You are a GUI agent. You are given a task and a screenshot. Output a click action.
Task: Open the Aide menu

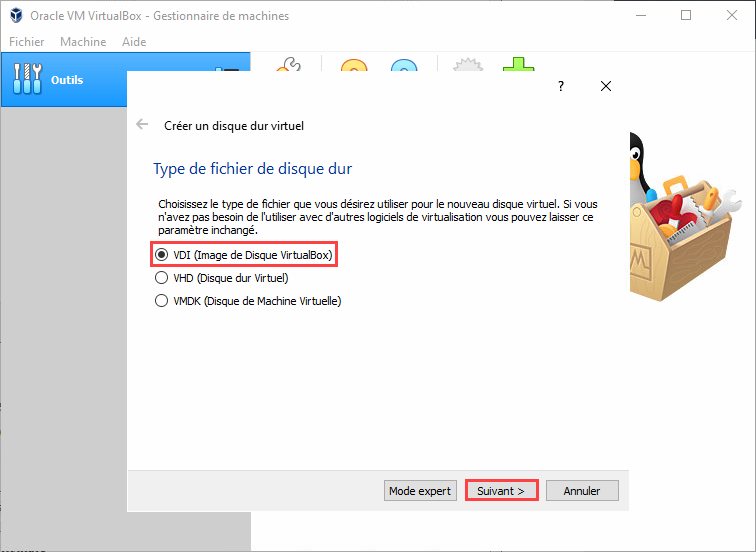click(x=134, y=42)
